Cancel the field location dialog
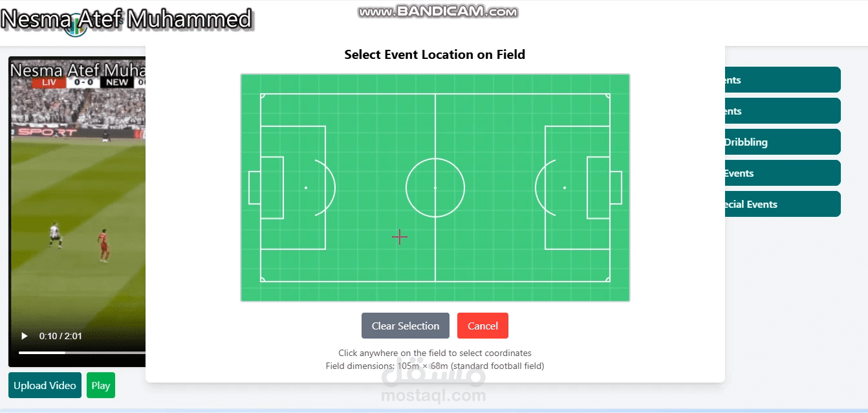 483,326
